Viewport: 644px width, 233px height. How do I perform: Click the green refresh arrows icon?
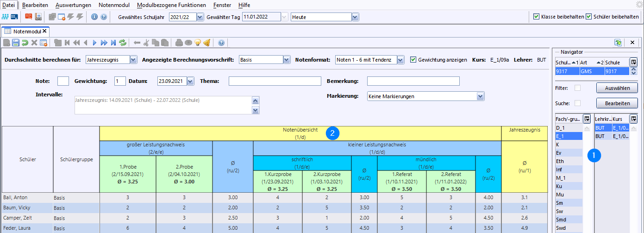pyautogui.click(x=123, y=43)
